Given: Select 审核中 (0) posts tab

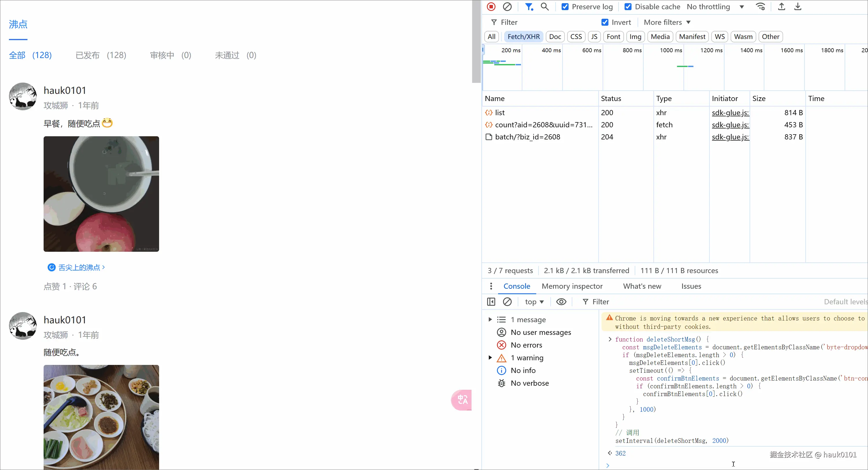Looking at the screenshot, I should coord(170,55).
